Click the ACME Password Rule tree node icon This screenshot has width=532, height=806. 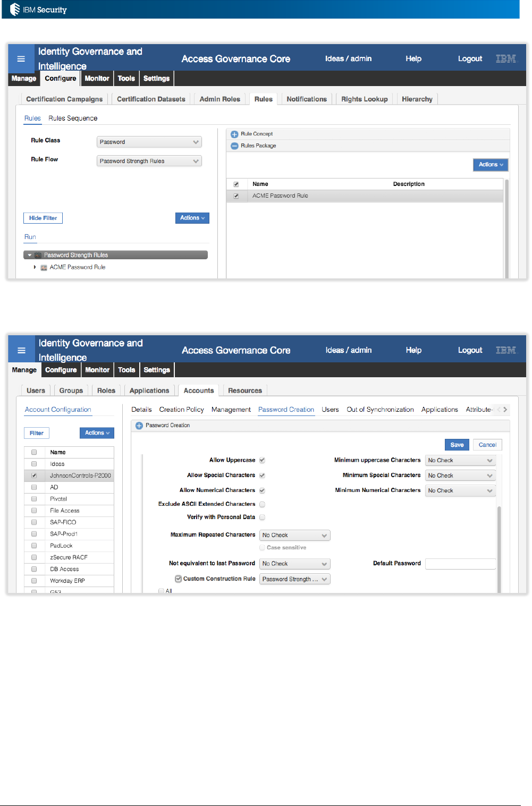click(x=44, y=268)
